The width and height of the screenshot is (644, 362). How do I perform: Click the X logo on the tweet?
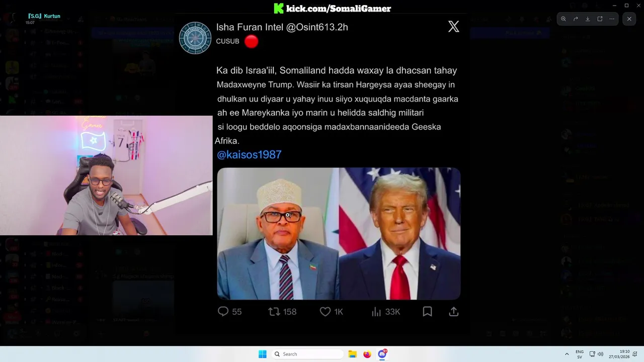click(453, 27)
